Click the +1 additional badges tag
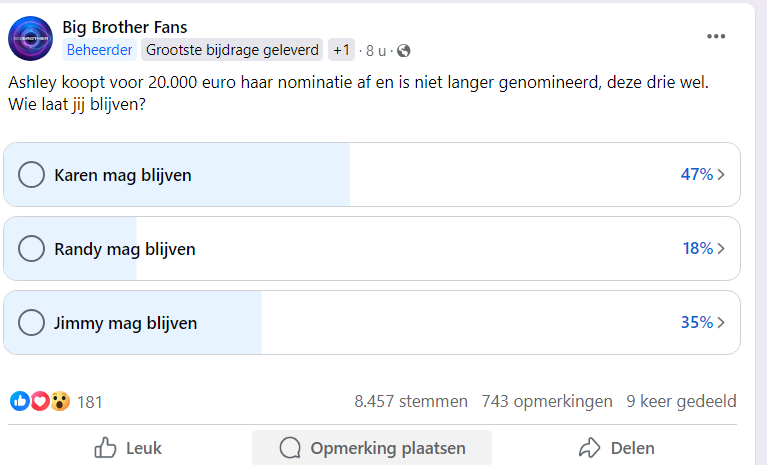The image size is (767, 465). click(342, 50)
